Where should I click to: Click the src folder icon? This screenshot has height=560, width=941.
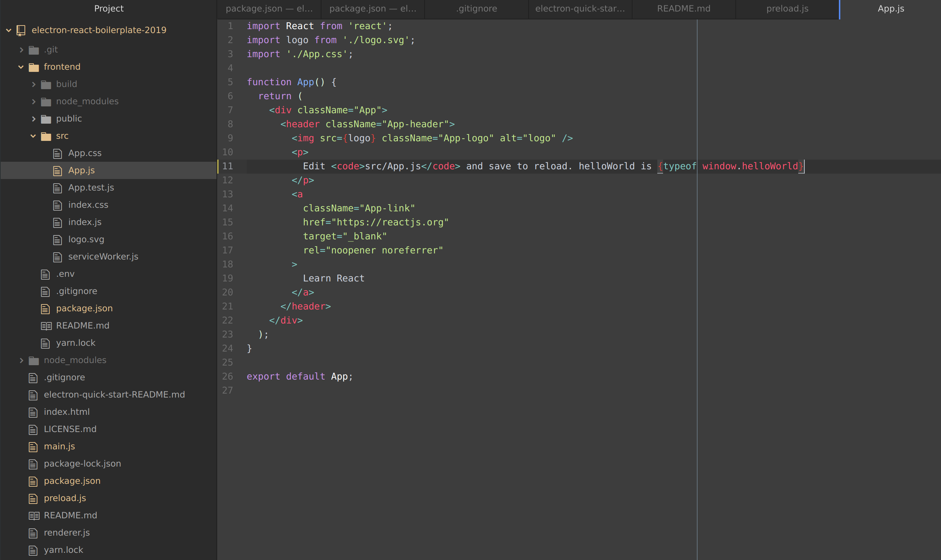[46, 136]
